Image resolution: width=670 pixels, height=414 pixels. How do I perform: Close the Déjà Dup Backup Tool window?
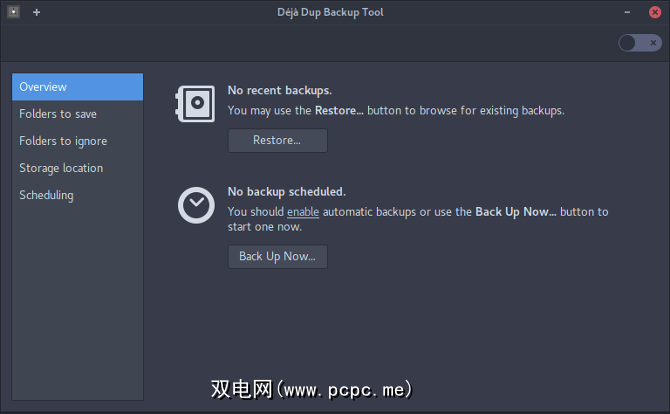655,12
